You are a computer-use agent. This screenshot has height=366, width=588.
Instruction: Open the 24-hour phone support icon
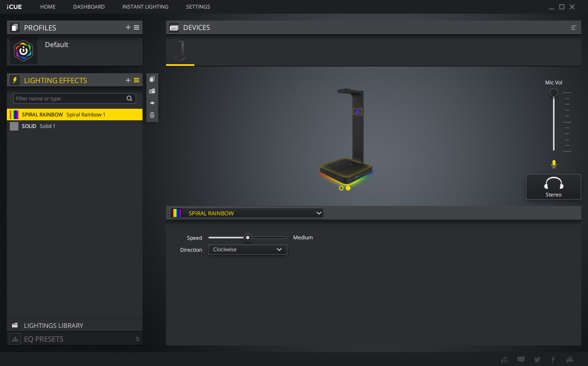(x=505, y=360)
